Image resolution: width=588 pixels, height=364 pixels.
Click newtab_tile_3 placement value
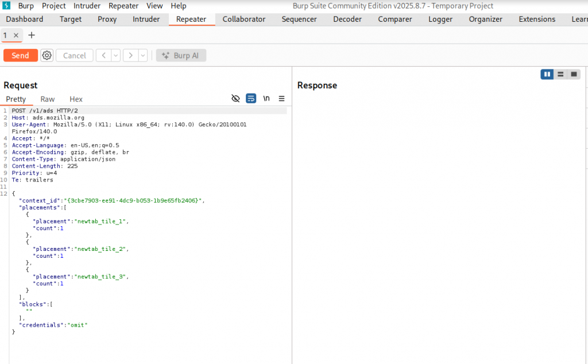(x=100, y=277)
